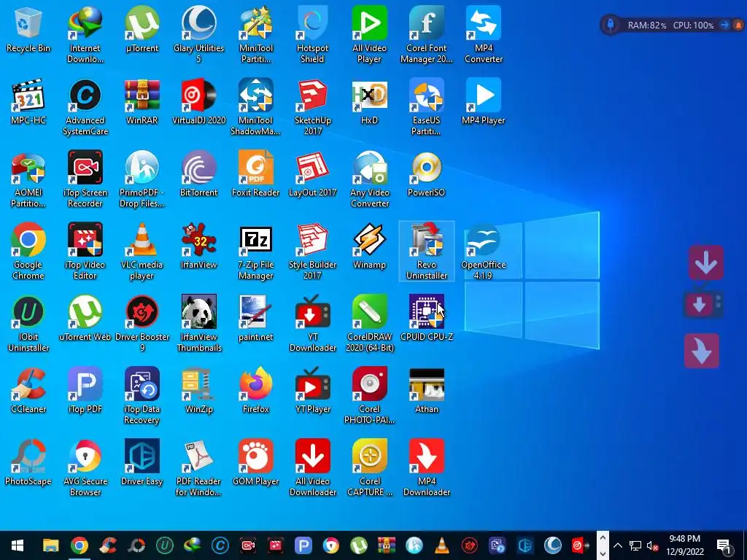The image size is (747, 560).
Task: Open the Corel CAPTURE shortcut
Action: click(369, 468)
